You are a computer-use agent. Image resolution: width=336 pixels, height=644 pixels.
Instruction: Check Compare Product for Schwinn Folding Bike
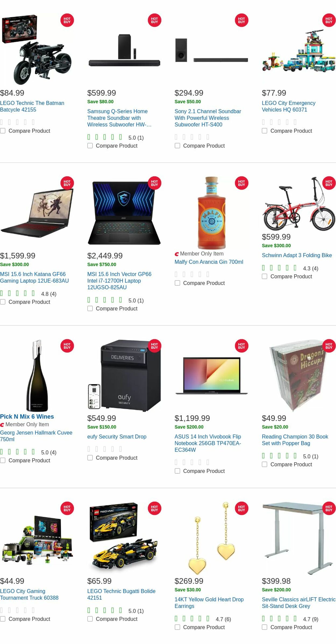click(x=264, y=276)
